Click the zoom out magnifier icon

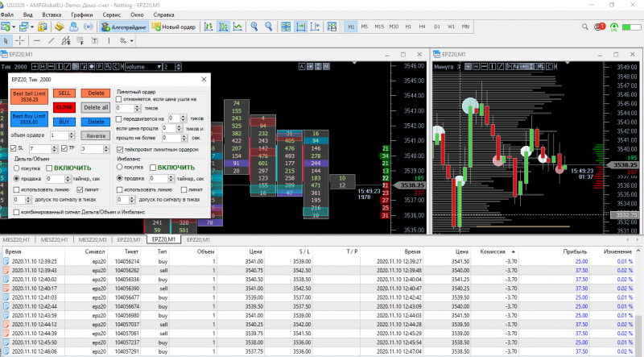pyautogui.click(x=268, y=27)
